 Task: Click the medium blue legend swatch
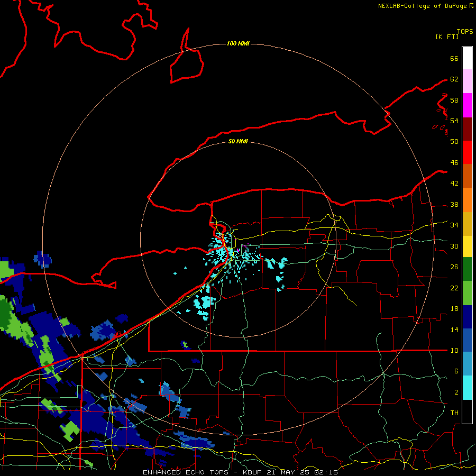tap(467, 340)
